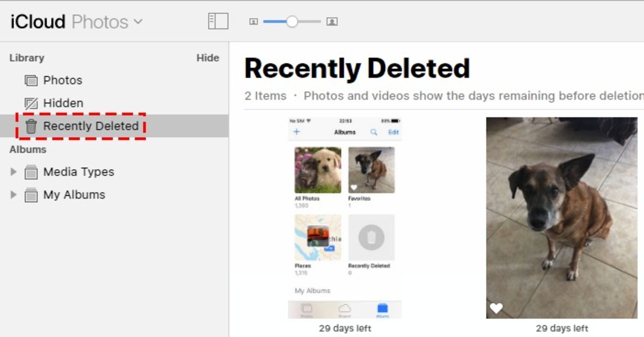Click the thumbnail size slider handle
644x337 pixels.
(292, 22)
